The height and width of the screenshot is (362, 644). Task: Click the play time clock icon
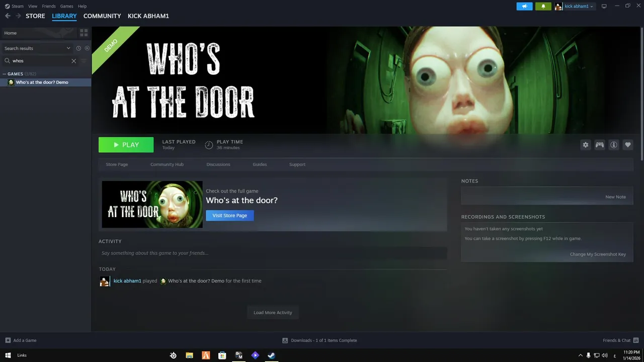209,145
